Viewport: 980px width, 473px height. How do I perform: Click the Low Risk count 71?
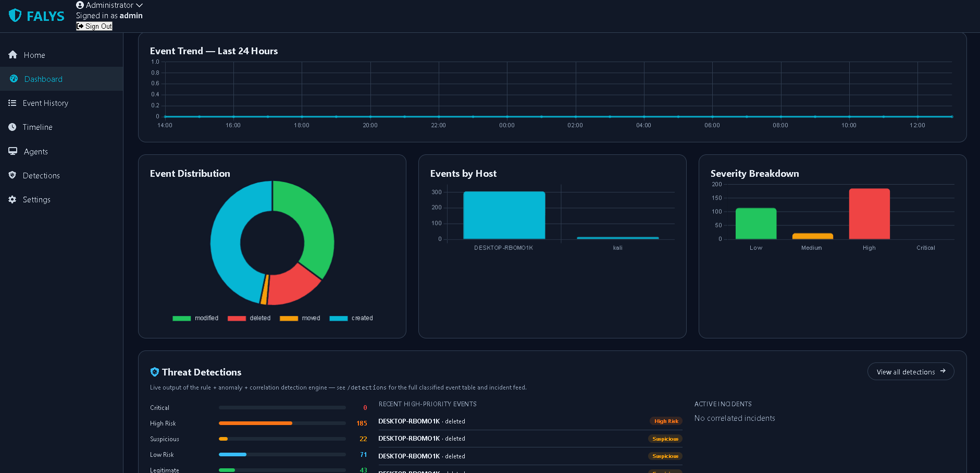click(x=363, y=455)
